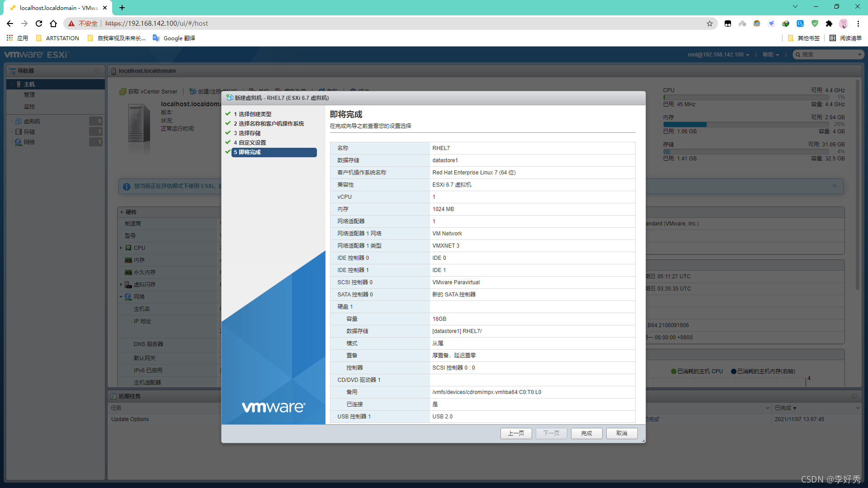Screen dimensions: 868x488
Task: Open the 帮助 help dropdown
Action: tap(771, 55)
